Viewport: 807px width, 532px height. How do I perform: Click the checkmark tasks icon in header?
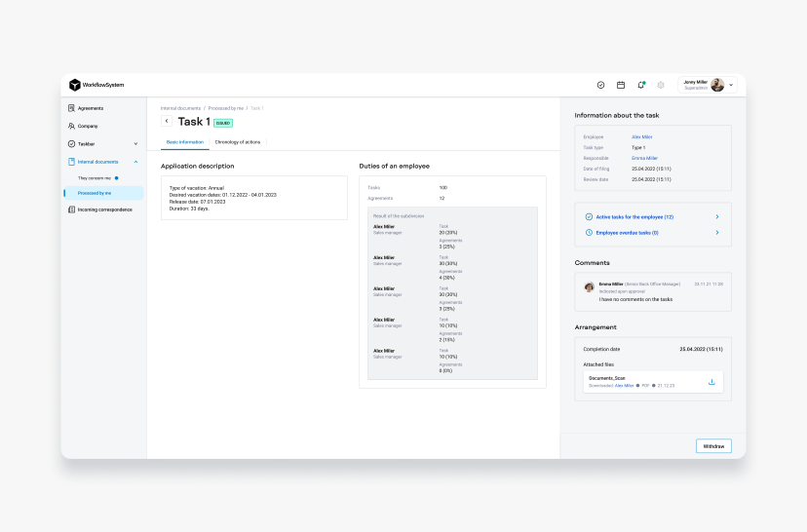600,85
